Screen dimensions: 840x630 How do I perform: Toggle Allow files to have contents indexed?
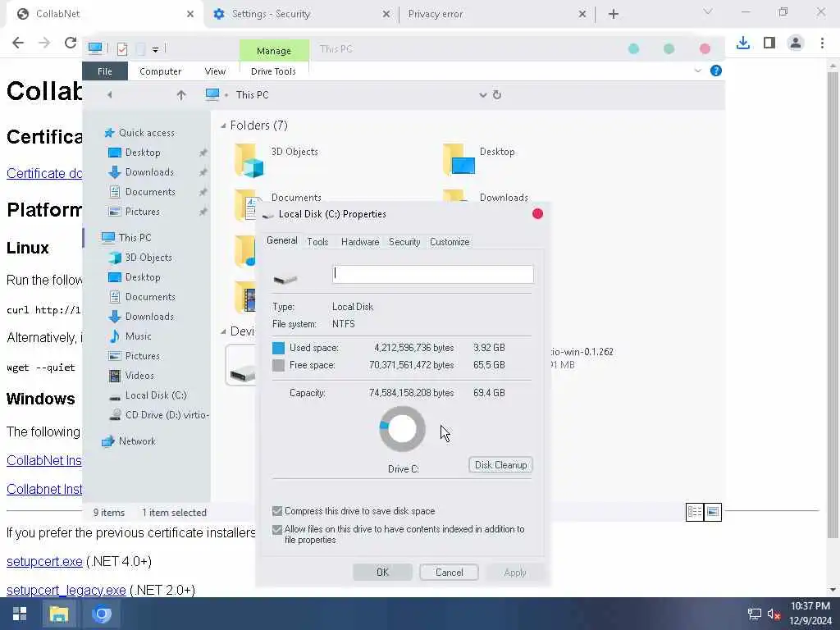coord(277,530)
